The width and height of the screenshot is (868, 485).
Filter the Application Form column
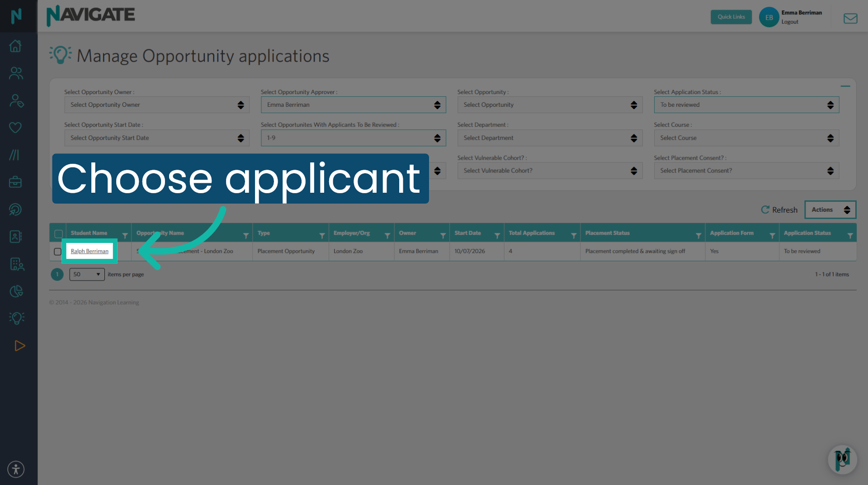(772, 236)
